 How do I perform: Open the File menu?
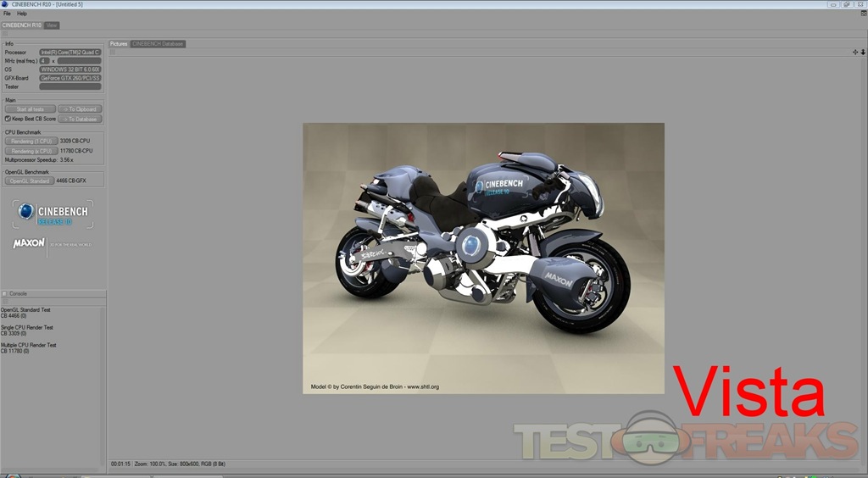coord(7,14)
